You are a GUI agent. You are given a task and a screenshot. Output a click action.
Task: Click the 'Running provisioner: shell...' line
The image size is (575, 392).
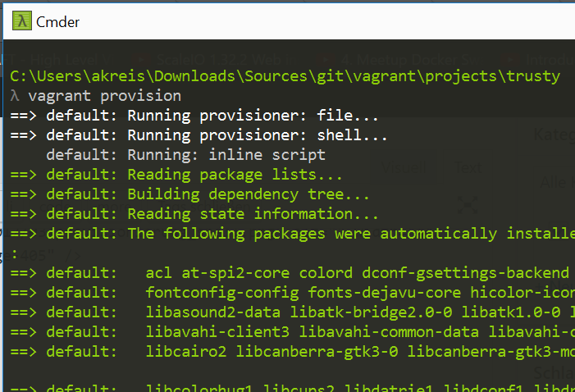pyautogui.click(x=257, y=135)
